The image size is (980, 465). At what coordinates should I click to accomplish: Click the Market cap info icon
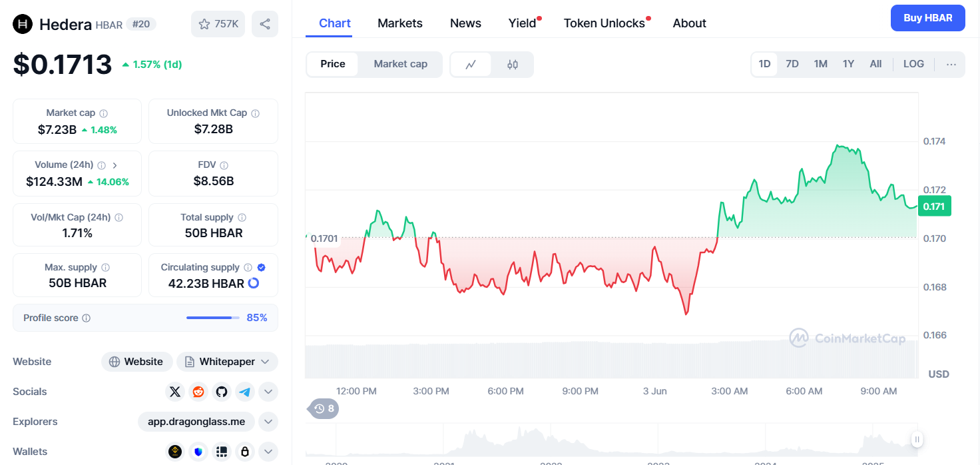(104, 113)
